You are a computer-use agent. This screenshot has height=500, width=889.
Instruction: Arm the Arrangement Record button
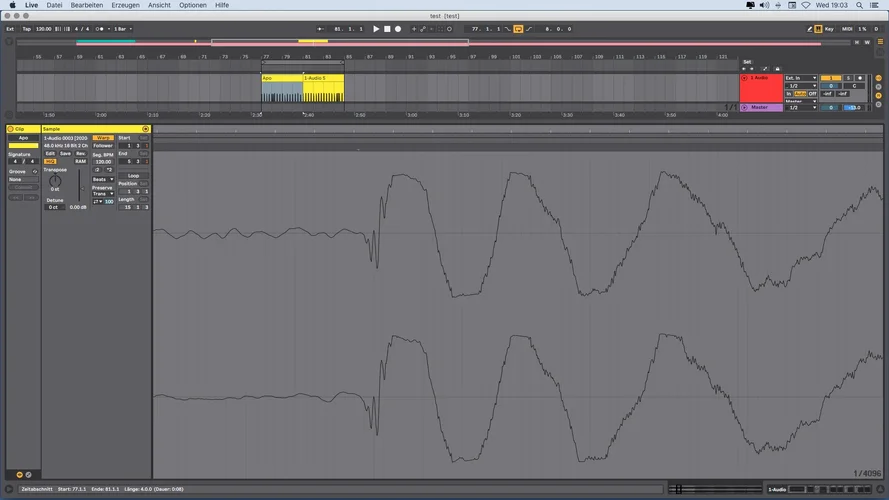398,29
